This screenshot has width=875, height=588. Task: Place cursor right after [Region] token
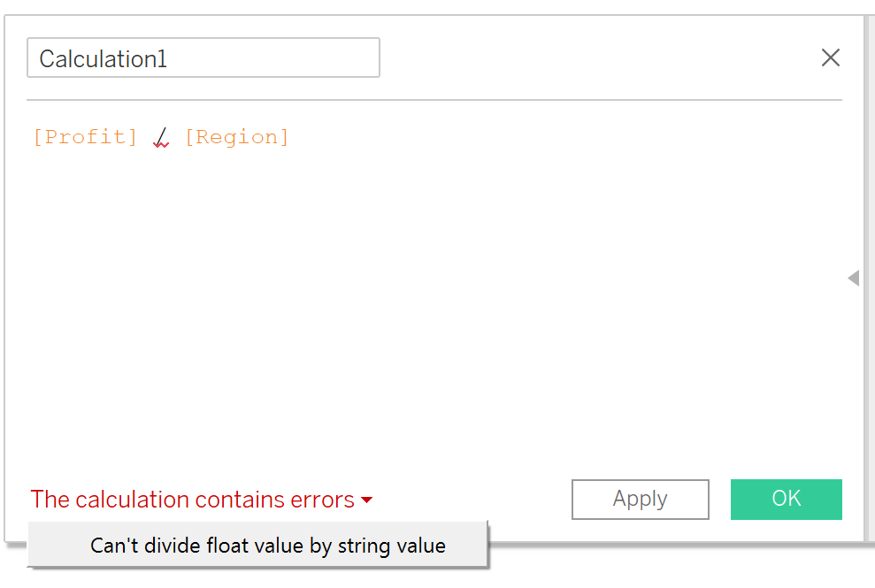click(x=291, y=137)
